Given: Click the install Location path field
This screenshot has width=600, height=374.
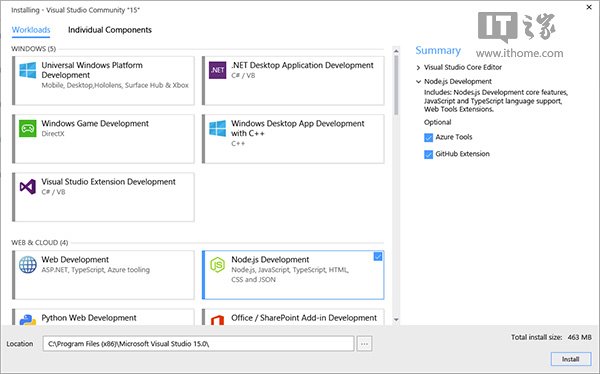Looking at the screenshot, I should click(198, 344).
